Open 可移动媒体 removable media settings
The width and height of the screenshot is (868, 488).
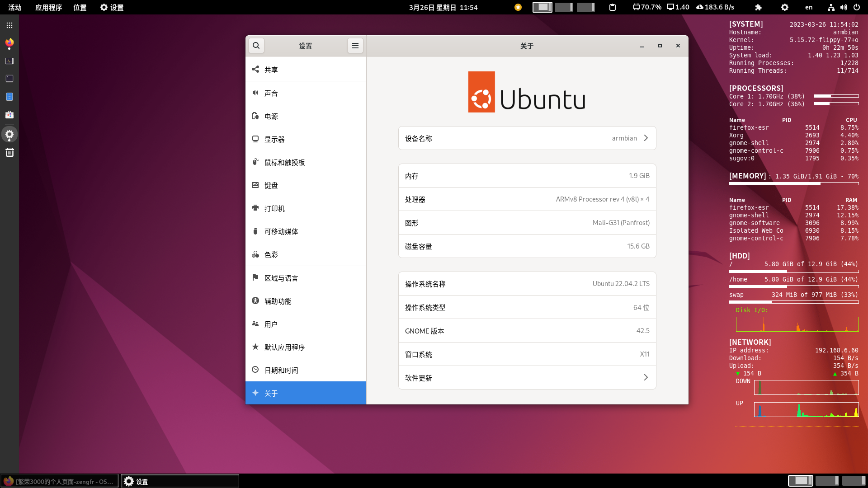tap(306, 231)
